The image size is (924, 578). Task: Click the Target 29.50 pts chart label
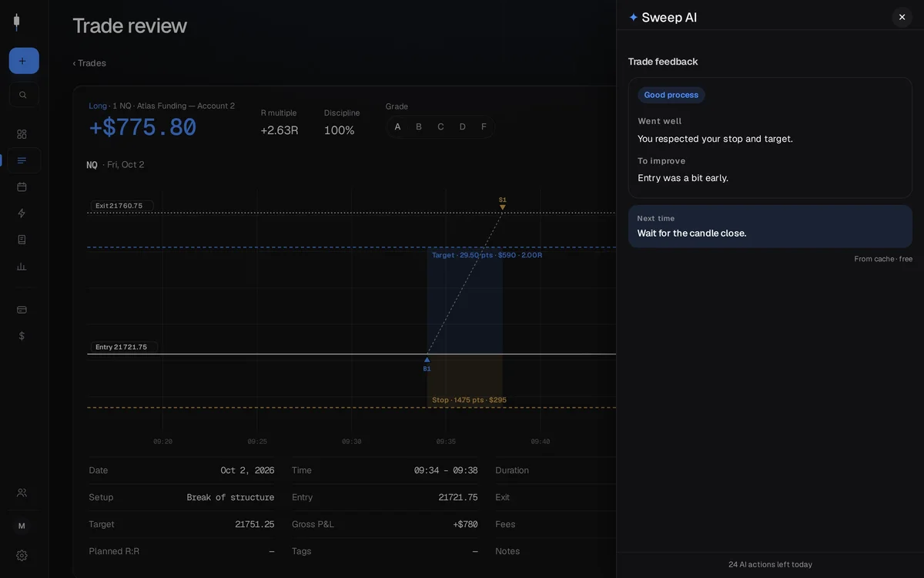487,255
